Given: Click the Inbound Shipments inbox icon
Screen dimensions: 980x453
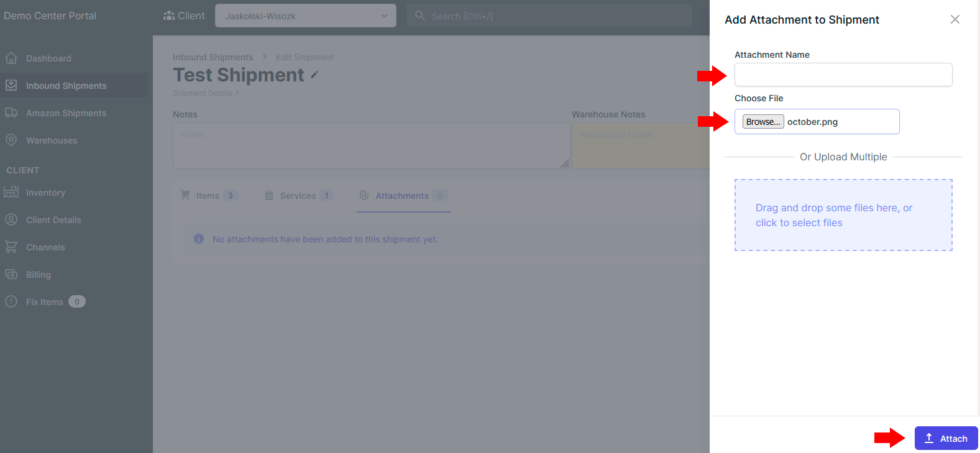Looking at the screenshot, I should point(11,85).
